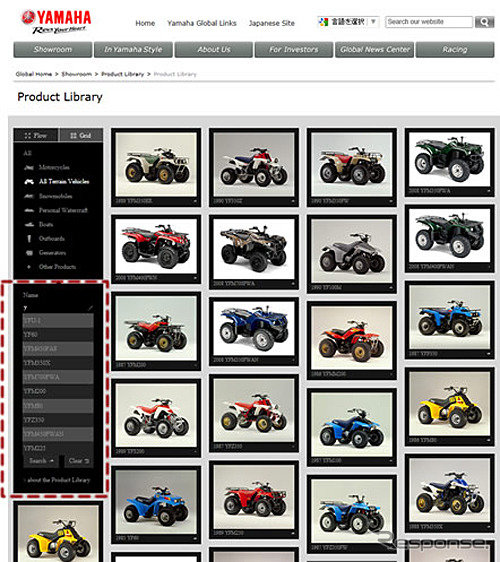Viewport: 500px width, 562px height.
Task: Open the Showroom navigation tab
Action: pyautogui.click(x=53, y=49)
